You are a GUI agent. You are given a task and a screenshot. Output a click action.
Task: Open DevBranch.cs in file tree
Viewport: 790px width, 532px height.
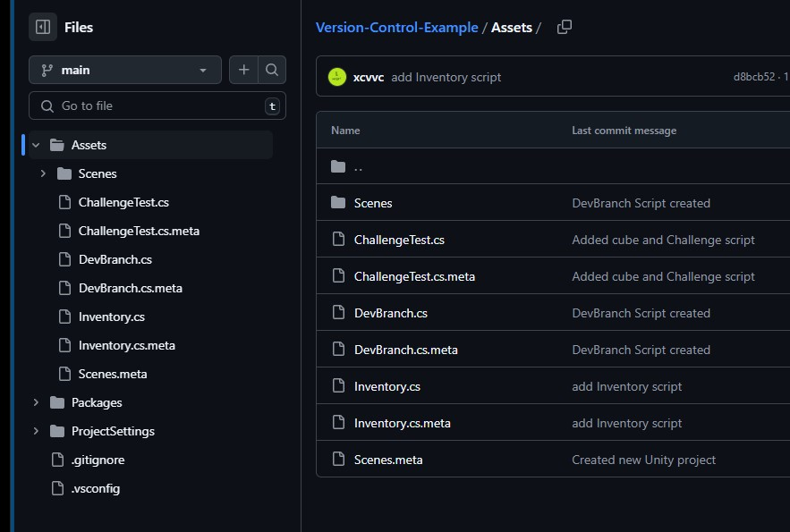pyautogui.click(x=115, y=259)
